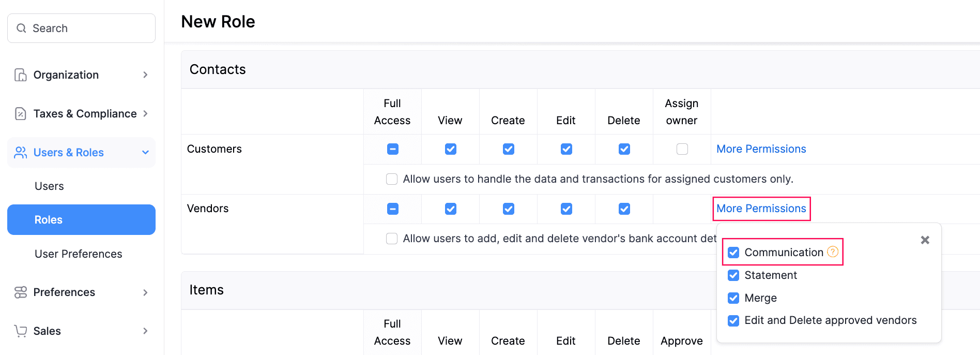The height and width of the screenshot is (355, 980).
Task: Expand the Preferences section chevron
Action: click(145, 292)
